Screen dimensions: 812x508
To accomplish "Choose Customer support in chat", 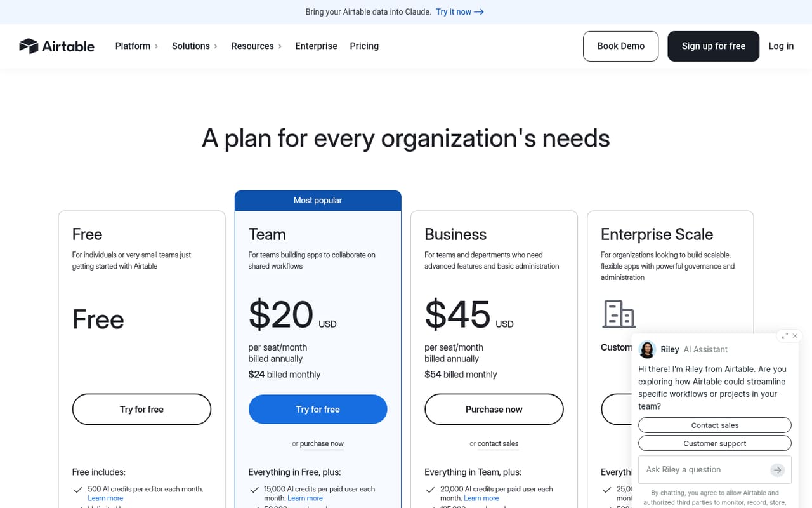I will point(715,443).
